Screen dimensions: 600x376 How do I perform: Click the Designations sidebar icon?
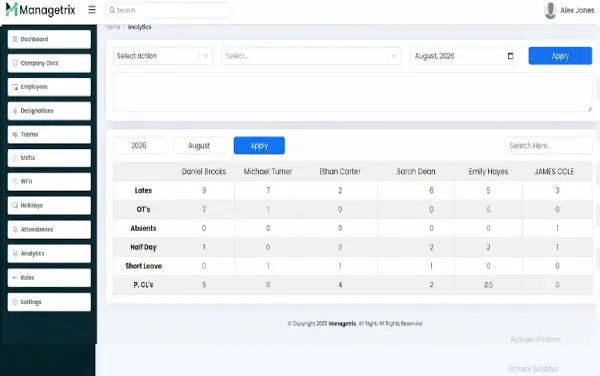[15, 111]
